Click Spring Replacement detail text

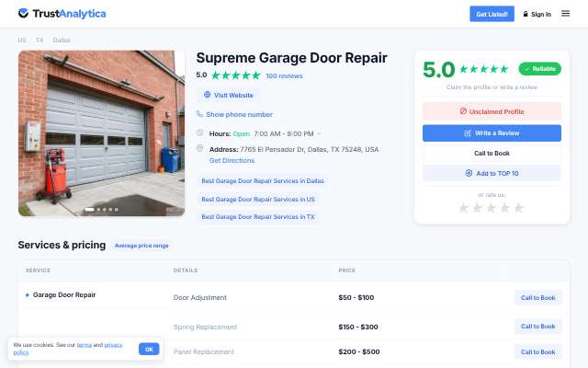(x=205, y=327)
